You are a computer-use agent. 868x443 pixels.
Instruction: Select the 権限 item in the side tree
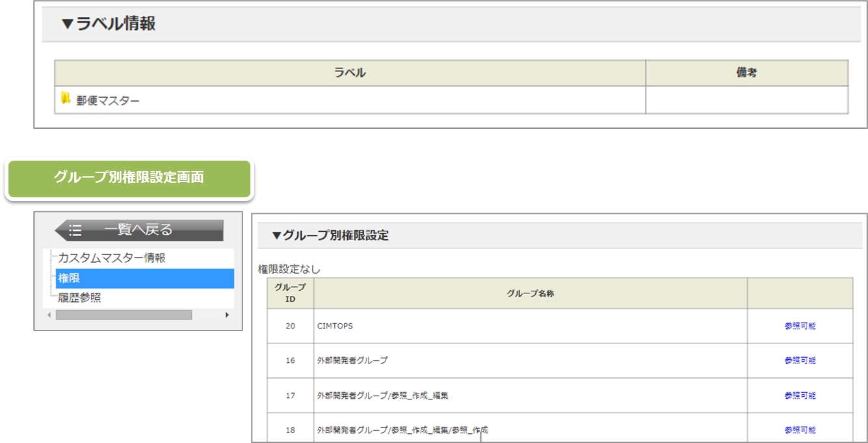click(69, 278)
